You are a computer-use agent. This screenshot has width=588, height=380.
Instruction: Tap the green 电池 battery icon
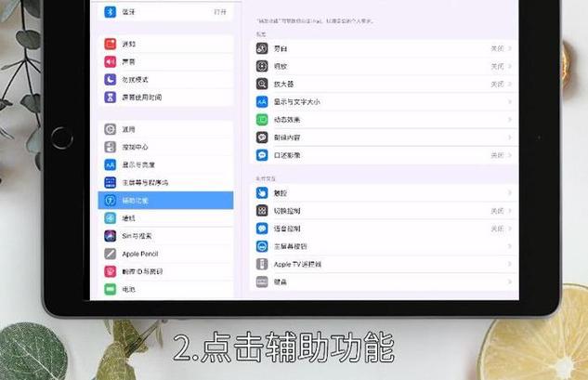[110, 289]
